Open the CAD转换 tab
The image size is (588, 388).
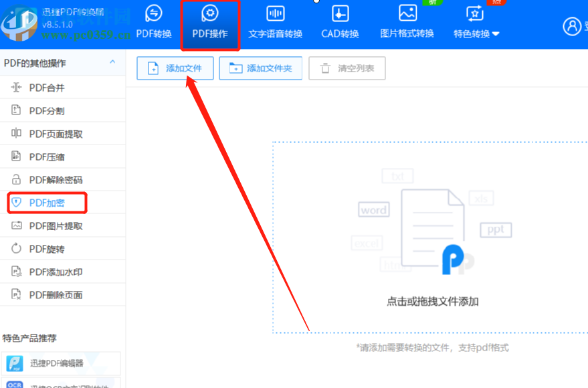point(340,23)
